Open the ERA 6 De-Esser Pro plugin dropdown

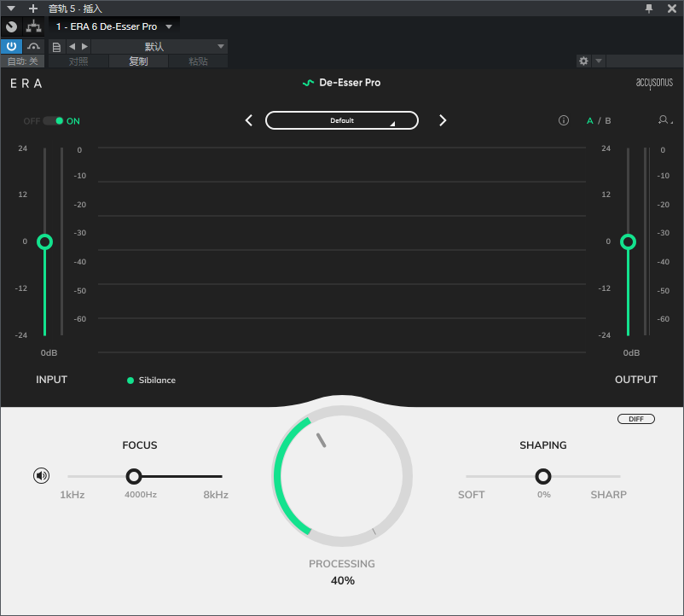pos(113,26)
